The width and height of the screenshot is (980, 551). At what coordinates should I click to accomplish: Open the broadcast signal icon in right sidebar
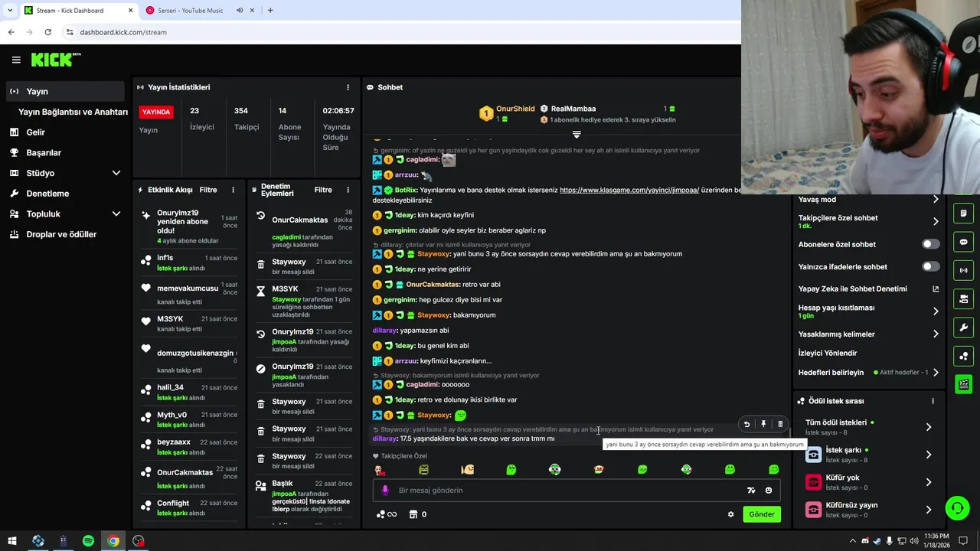pyautogui.click(x=964, y=270)
